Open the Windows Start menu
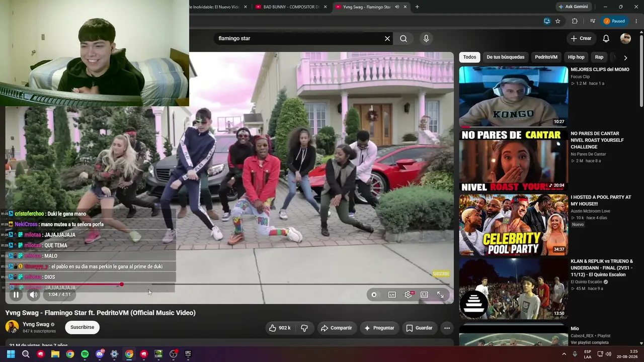The image size is (644, 362). coord(11,354)
